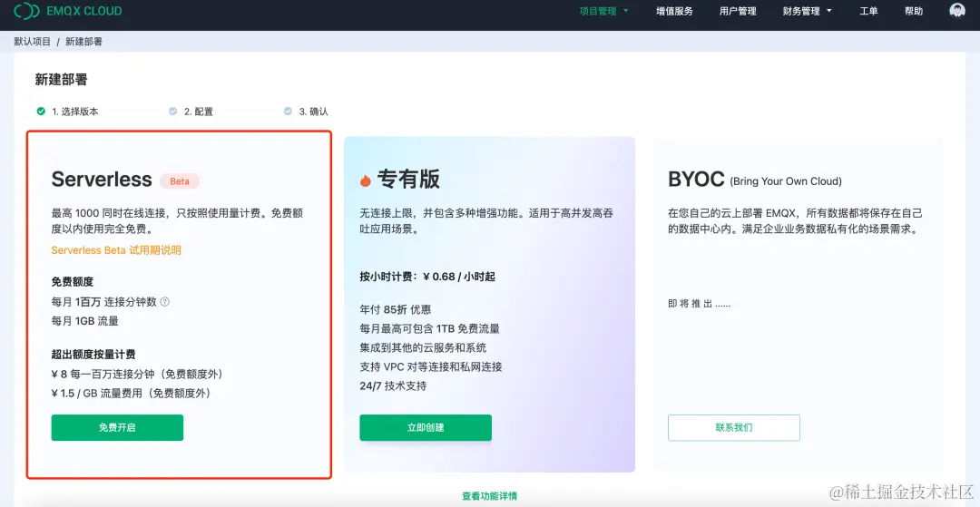Open the 工单 menu item

868,11
